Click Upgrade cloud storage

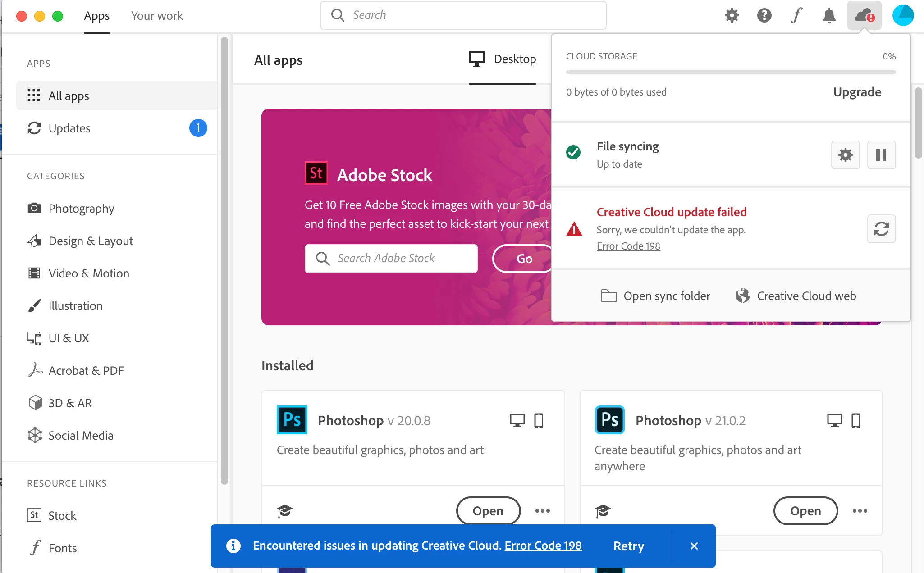click(x=857, y=92)
